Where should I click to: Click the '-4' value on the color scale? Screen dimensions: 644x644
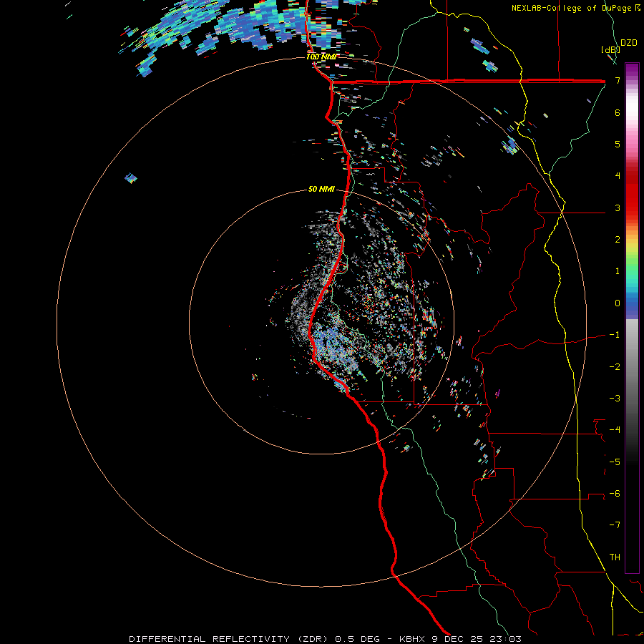615,429
